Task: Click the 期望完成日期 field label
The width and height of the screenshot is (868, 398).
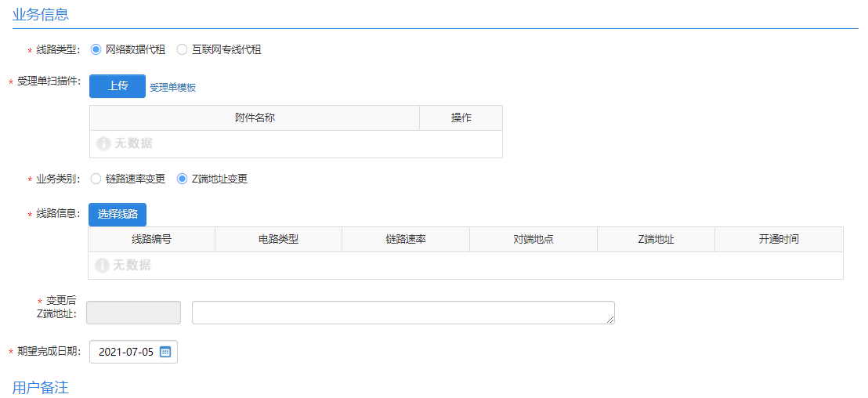Action: 49,352
